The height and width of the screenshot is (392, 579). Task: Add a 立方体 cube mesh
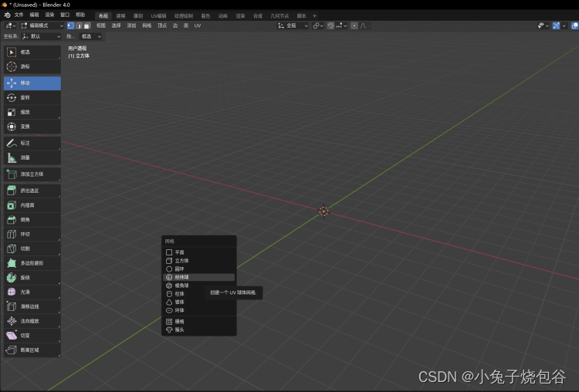[x=199, y=261]
